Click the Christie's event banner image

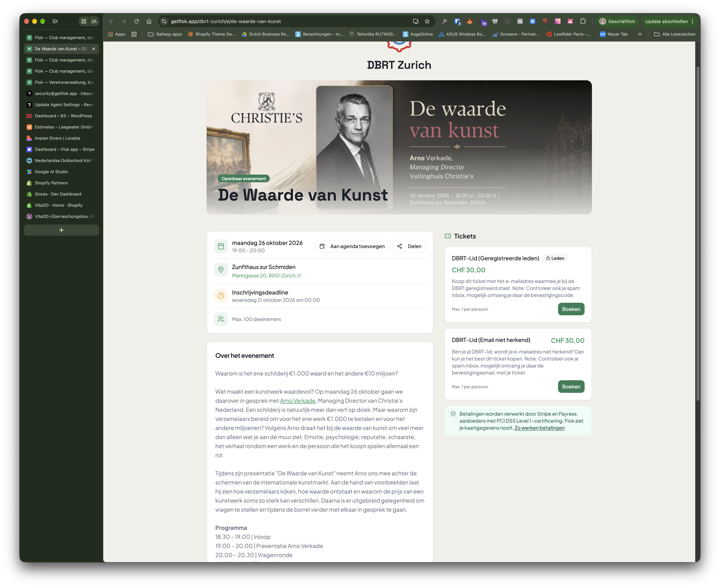tap(399, 147)
